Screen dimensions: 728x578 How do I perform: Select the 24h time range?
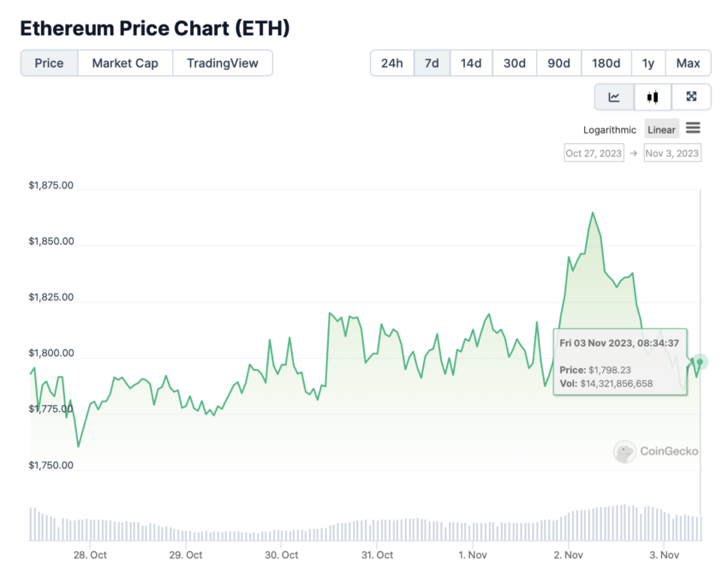pyautogui.click(x=392, y=63)
